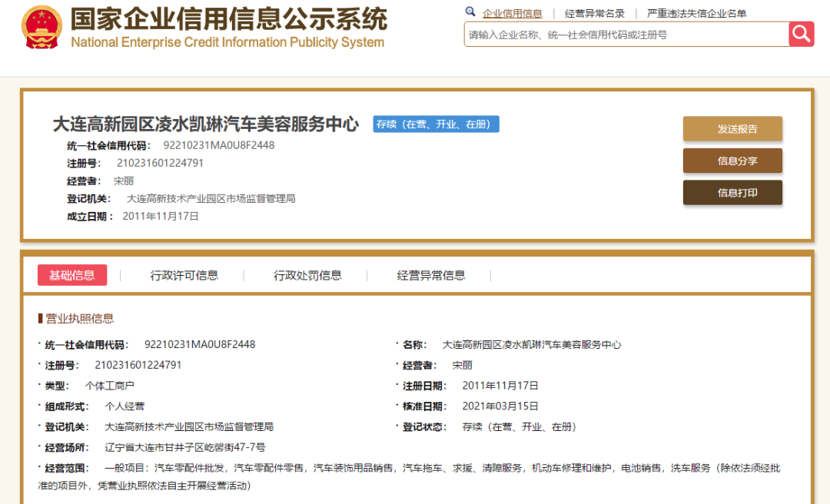Select the 企业信用信息 search category

click(512, 13)
